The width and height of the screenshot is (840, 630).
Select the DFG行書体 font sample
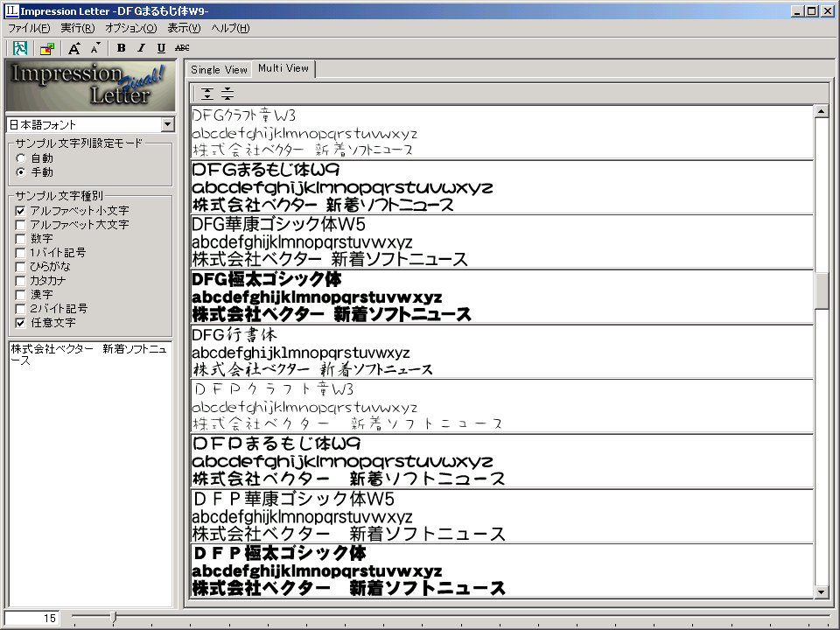[x=502, y=352]
